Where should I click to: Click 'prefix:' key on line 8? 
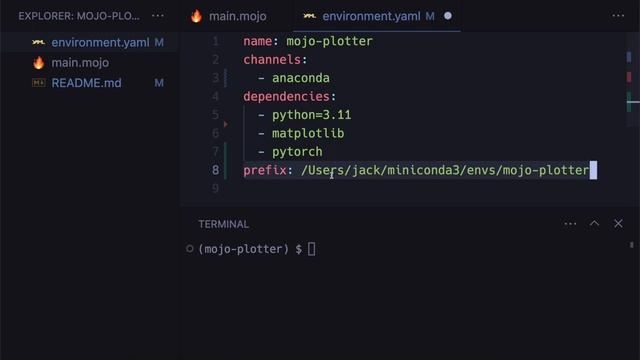click(268, 170)
